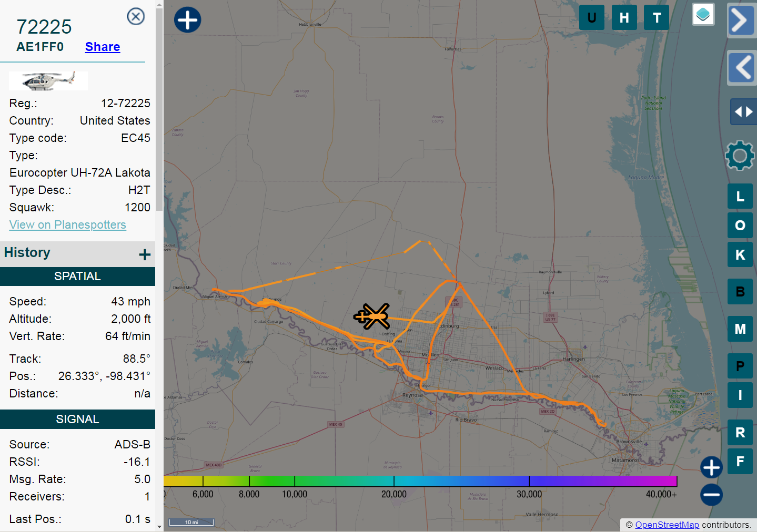This screenshot has height=532, width=757.
Task: Toggle the L map option button
Action: 740,197
